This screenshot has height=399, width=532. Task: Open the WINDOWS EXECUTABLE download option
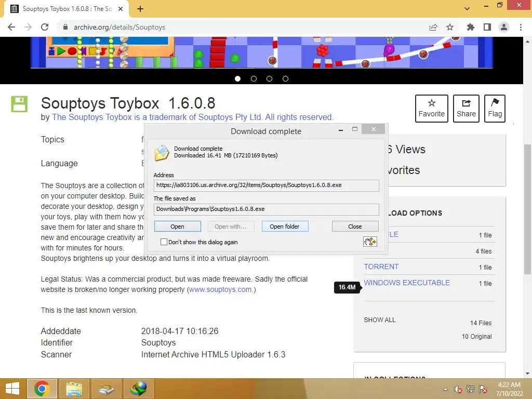pyautogui.click(x=407, y=283)
